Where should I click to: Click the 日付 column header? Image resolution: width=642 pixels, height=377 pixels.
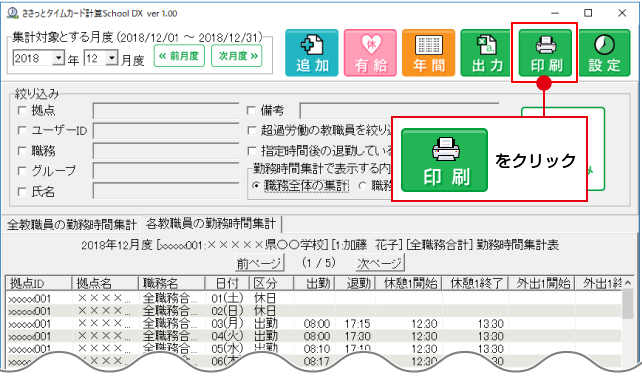(x=227, y=283)
